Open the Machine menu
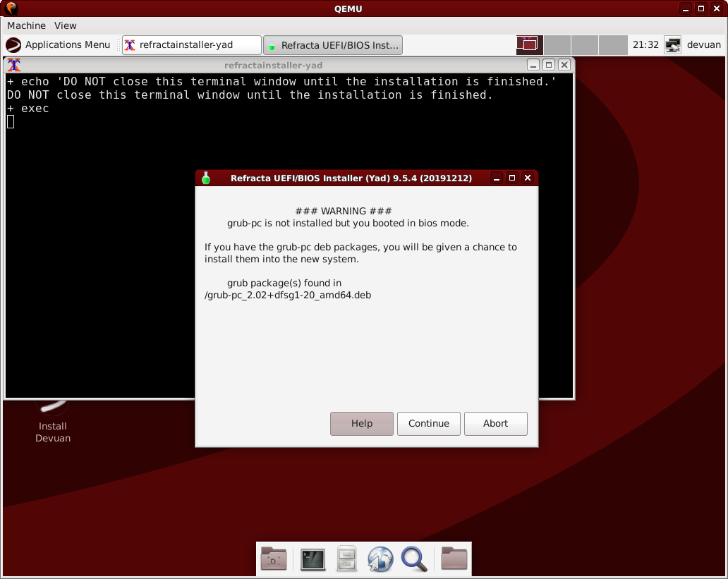This screenshot has height=579, width=728. (x=26, y=25)
